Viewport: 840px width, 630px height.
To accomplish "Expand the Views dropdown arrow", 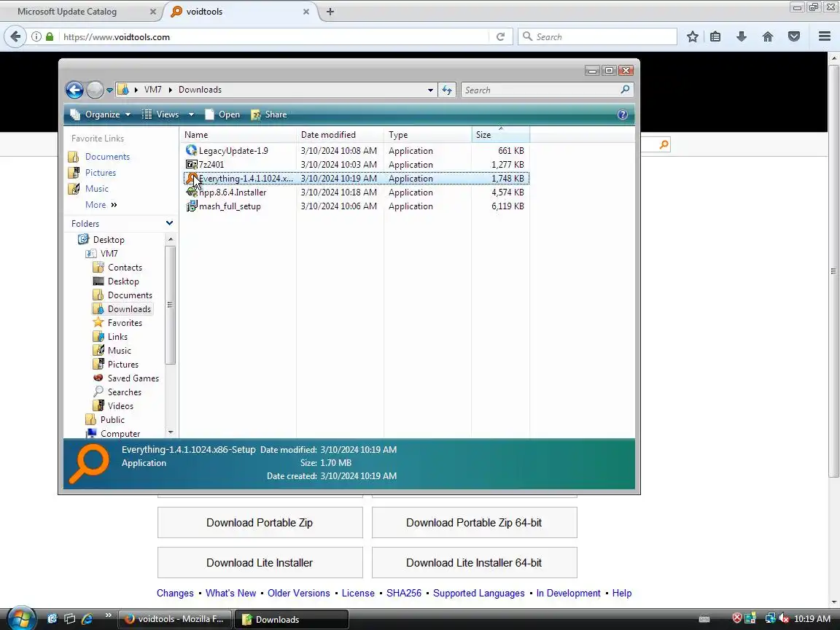I will (x=191, y=114).
